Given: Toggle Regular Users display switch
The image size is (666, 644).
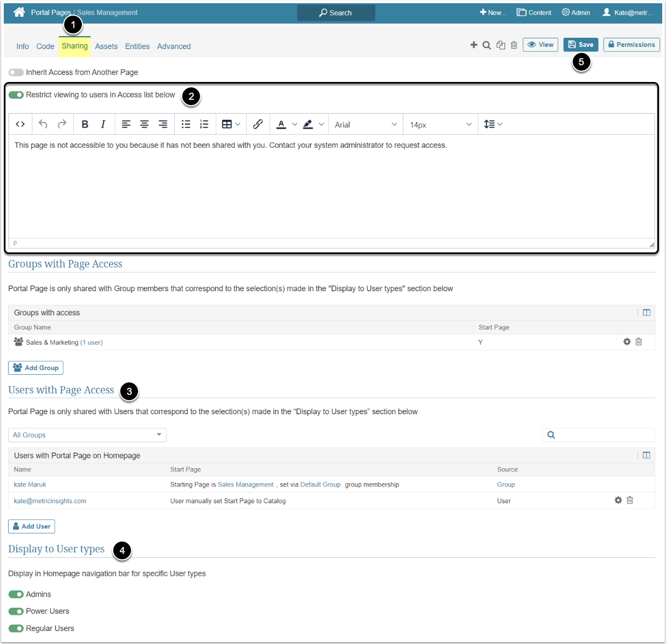Looking at the screenshot, I should [x=16, y=629].
